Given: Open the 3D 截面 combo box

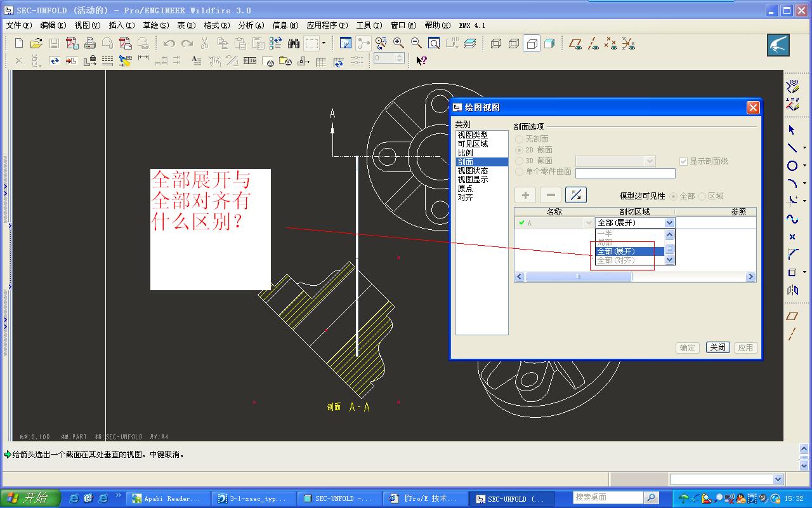Looking at the screenshot, I should pos(615,161).
